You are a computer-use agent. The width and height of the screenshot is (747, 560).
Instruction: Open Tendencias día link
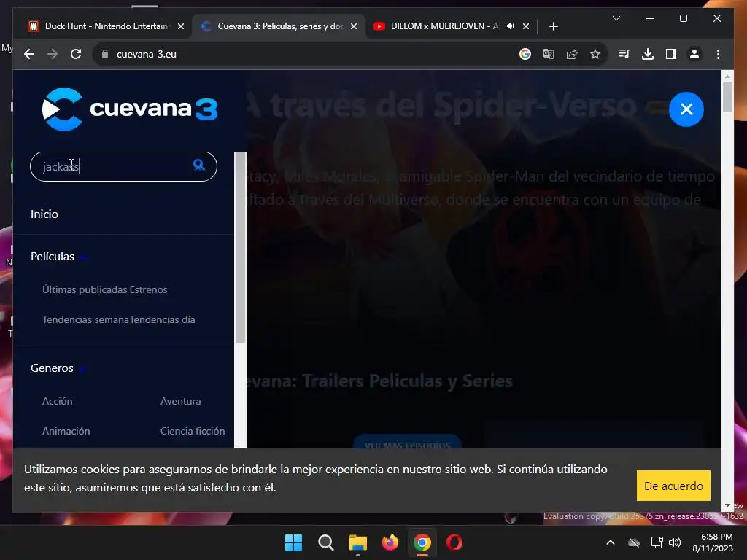pyautogui.click(x=163, y=319)
